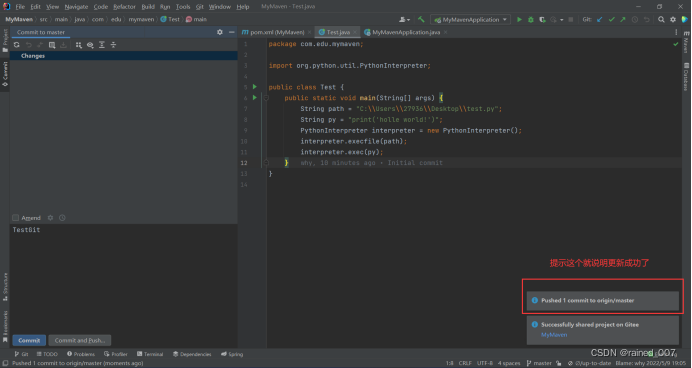Open the Group By options icon
The height and width of the screenshot is (368, 692).
pos(79,45)
